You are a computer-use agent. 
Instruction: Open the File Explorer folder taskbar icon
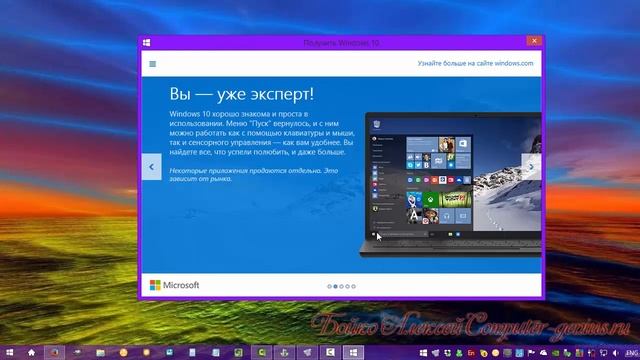pos(100,353)
